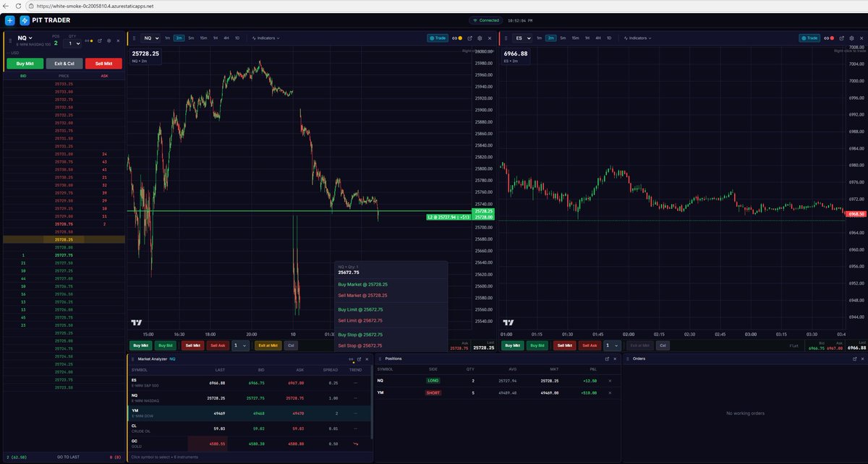Image resolution: width=868 pixels, height=464 pixels.
Task: Select 1D timeframe on ES chart
Action: (609, 38)
